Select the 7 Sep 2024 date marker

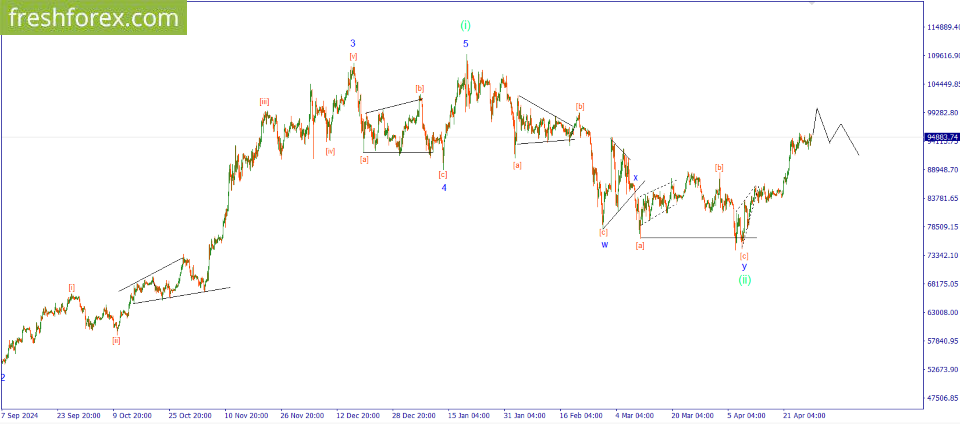click(22, 414)
